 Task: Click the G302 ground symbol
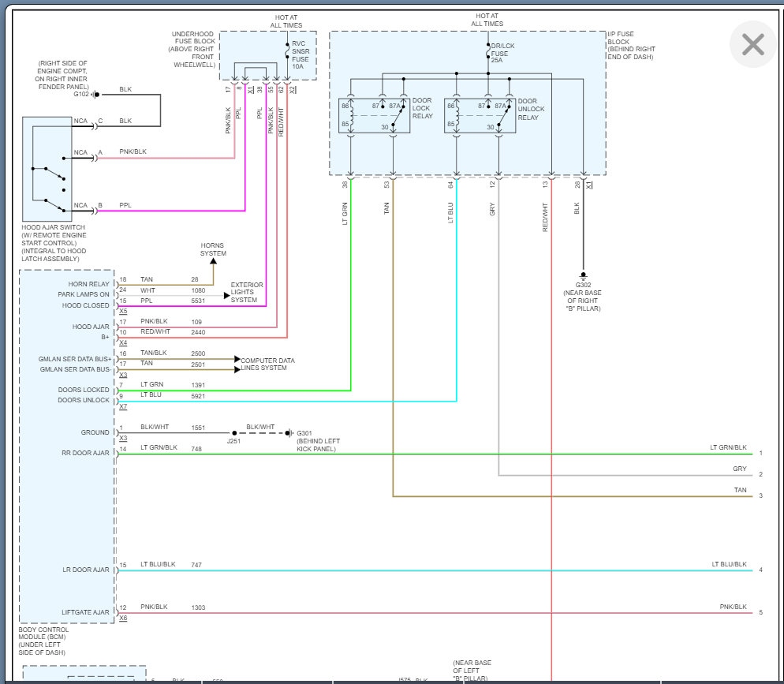tap(583, 276)
